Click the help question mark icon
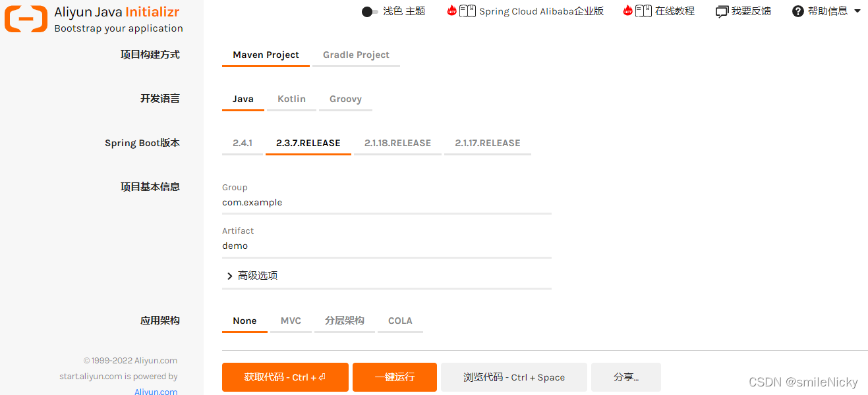The width and height of the screenshot is (868, 395). click(x=798, y=11)
